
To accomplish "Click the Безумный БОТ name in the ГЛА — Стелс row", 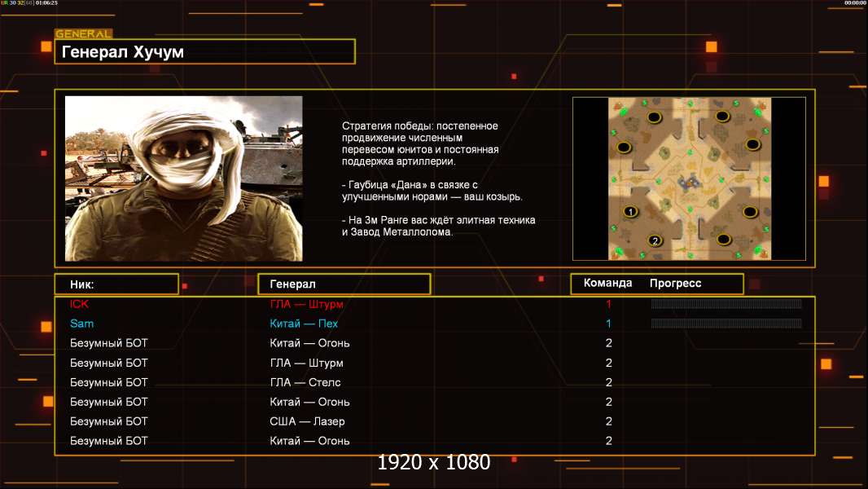I will [109, 382].
